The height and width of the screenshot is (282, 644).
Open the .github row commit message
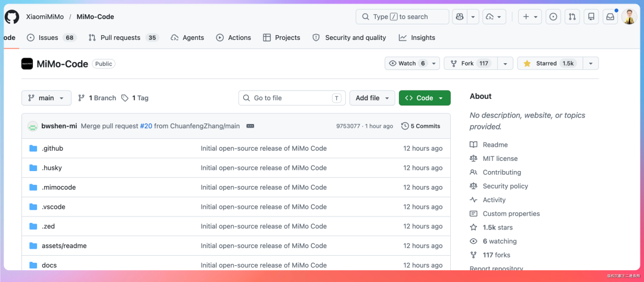(264, 148)
